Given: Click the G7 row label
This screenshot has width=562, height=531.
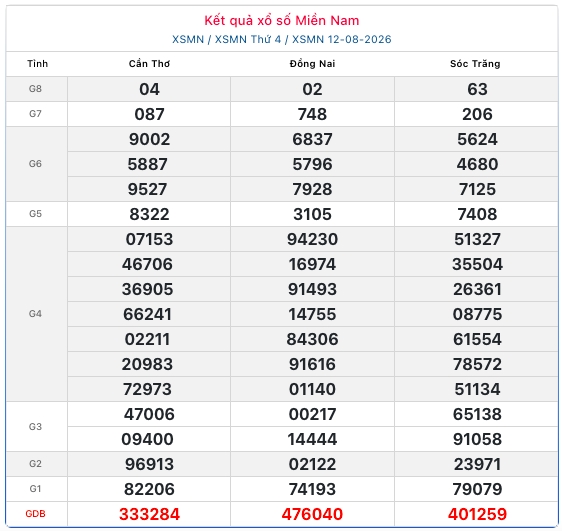Looking at the screenshot, I should click(35, 114).
